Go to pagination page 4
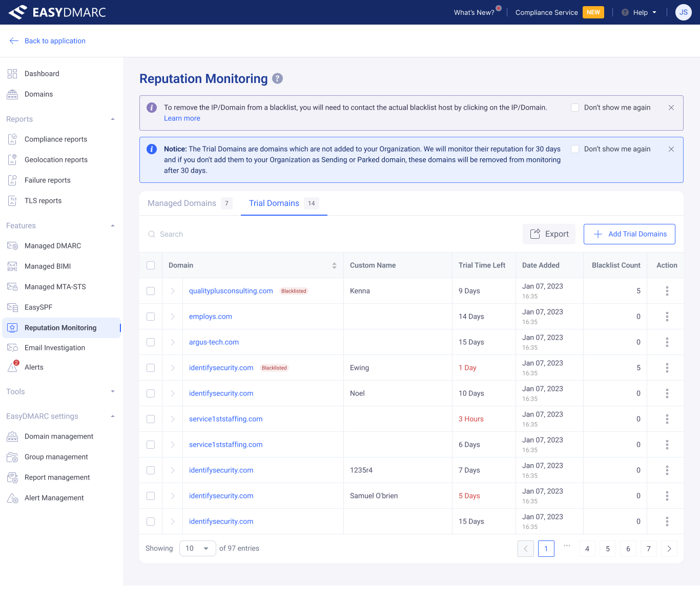Image resolution: width=700 pixels, height=604 pixels. click(587, 549)
